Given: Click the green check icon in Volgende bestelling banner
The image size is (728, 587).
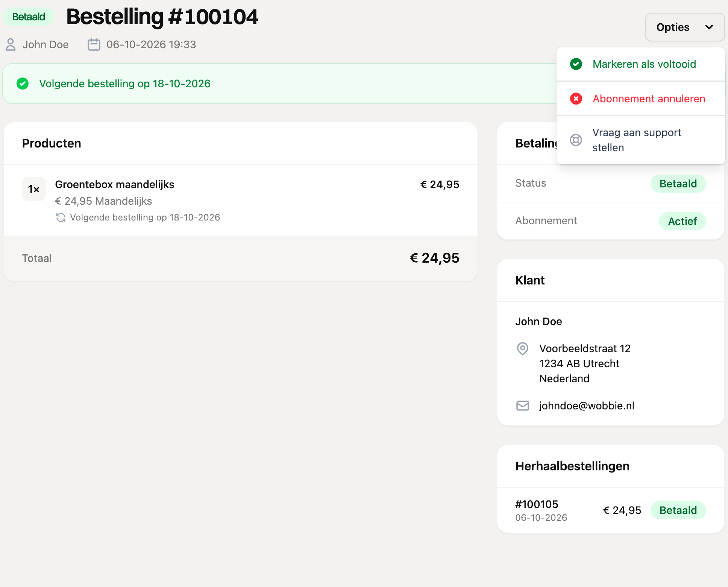Looking at the screenshot, I should coord(23,84).
